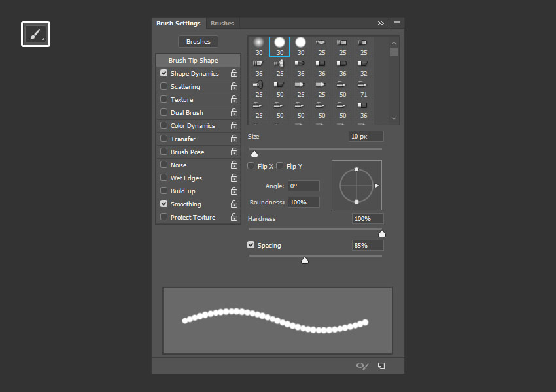Toggle the Texture lock icon
Image resolution: width=556 pixels, height=392 pixels.
(x=234, y=99)
